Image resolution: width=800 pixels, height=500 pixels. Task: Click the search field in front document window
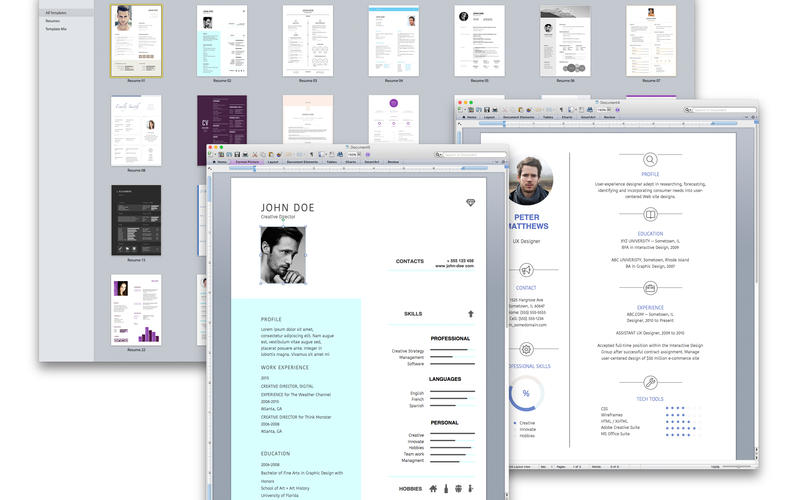pos(473,155)
